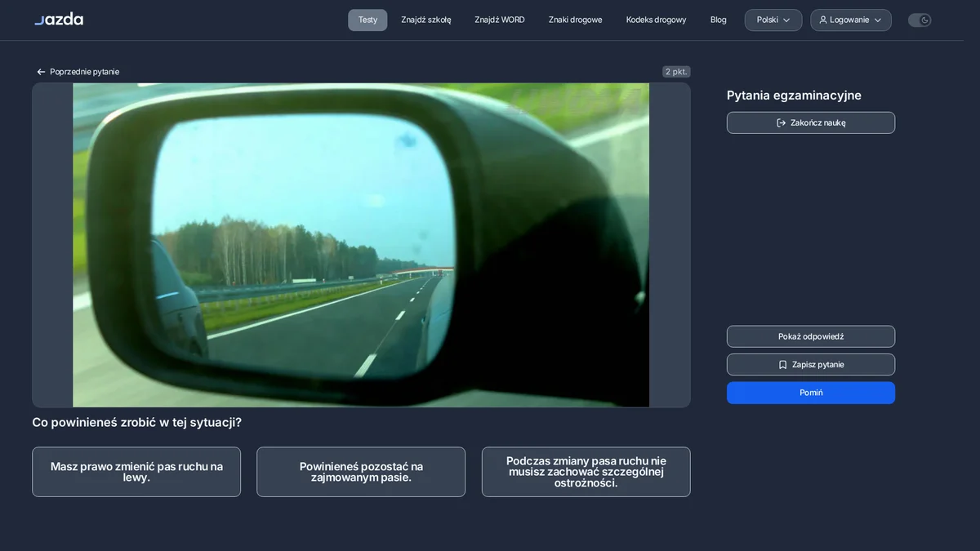Viewport: 980px width, 551px height.
Task: Click the Zakończ naukę button
Action: tap(811, 122)
